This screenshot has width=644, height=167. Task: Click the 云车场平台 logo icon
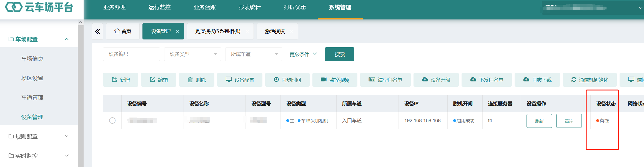[x=14, y=7]
